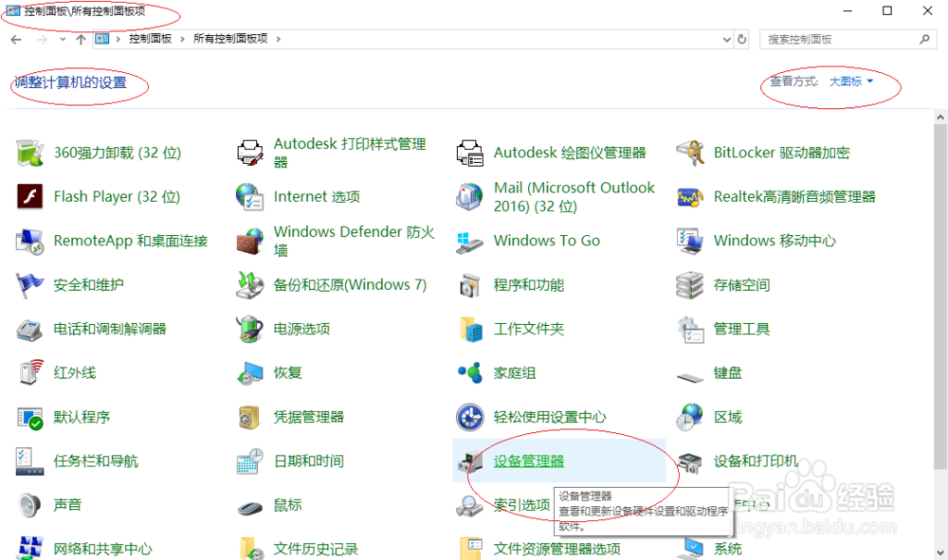The image size is (948, 560).
Task: Click the 设备管理器 link
Action: coord(528,461)
